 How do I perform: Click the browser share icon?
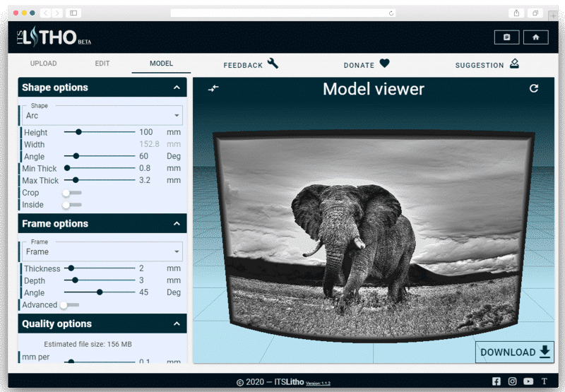pyautogui.click(x=516, y=13)
